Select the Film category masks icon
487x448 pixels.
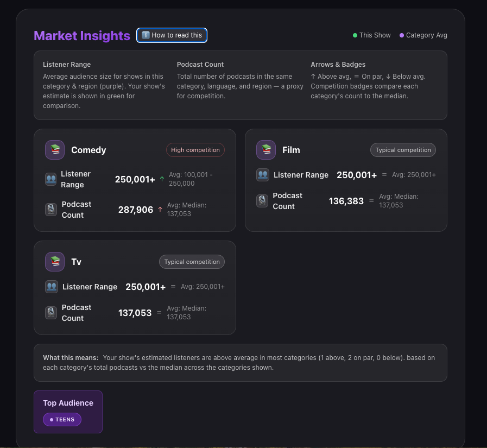pos(265,149)
